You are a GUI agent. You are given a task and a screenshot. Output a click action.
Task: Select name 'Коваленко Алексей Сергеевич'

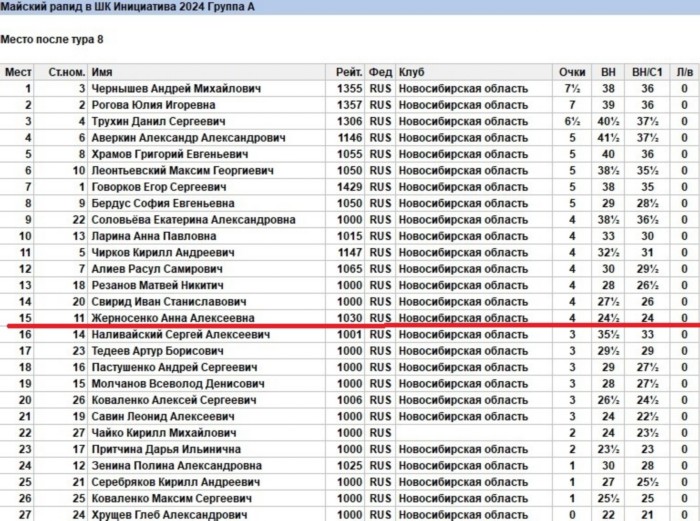click(x=174, y=400)
